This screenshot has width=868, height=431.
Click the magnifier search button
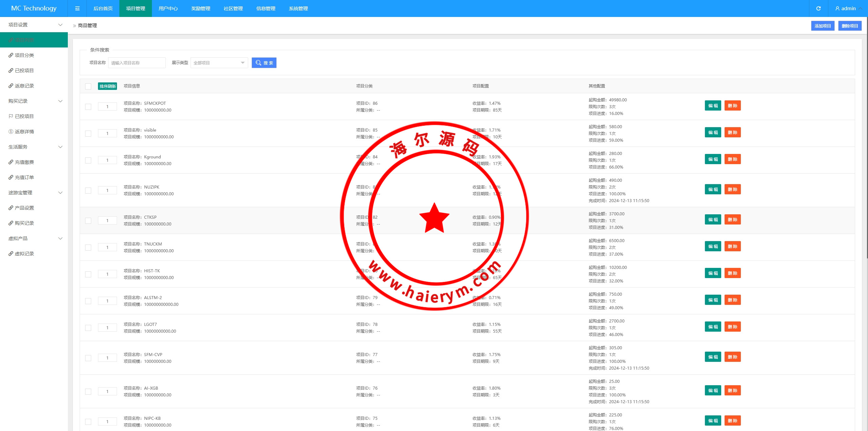[x=264, y=63]
